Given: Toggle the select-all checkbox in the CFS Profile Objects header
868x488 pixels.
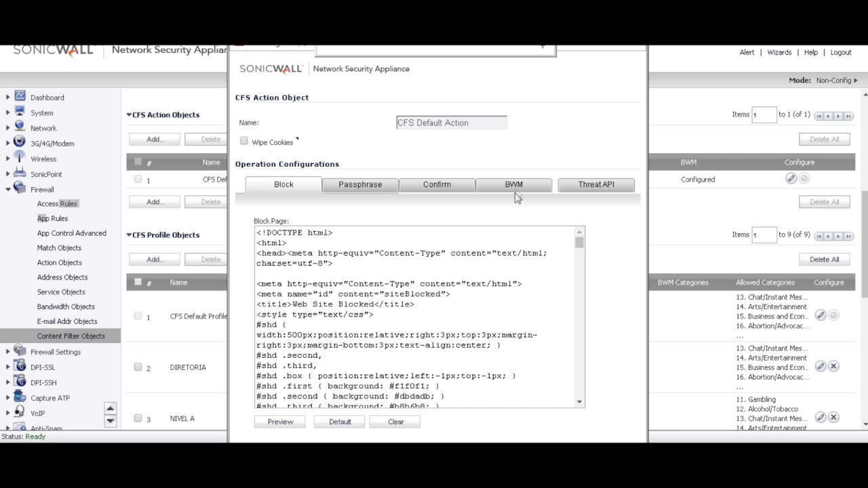Looking at the screenshot, I should click(x=138, y=282).
